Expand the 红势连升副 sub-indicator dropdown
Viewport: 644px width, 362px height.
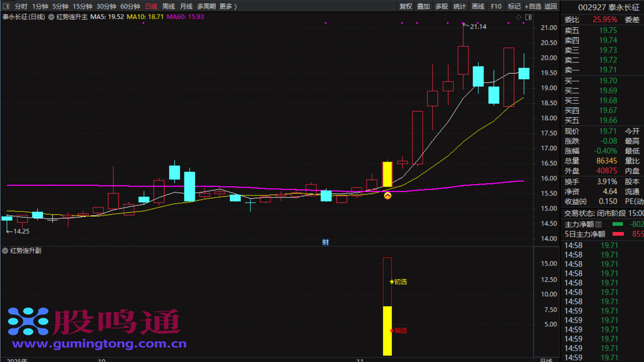pos(5,251)
